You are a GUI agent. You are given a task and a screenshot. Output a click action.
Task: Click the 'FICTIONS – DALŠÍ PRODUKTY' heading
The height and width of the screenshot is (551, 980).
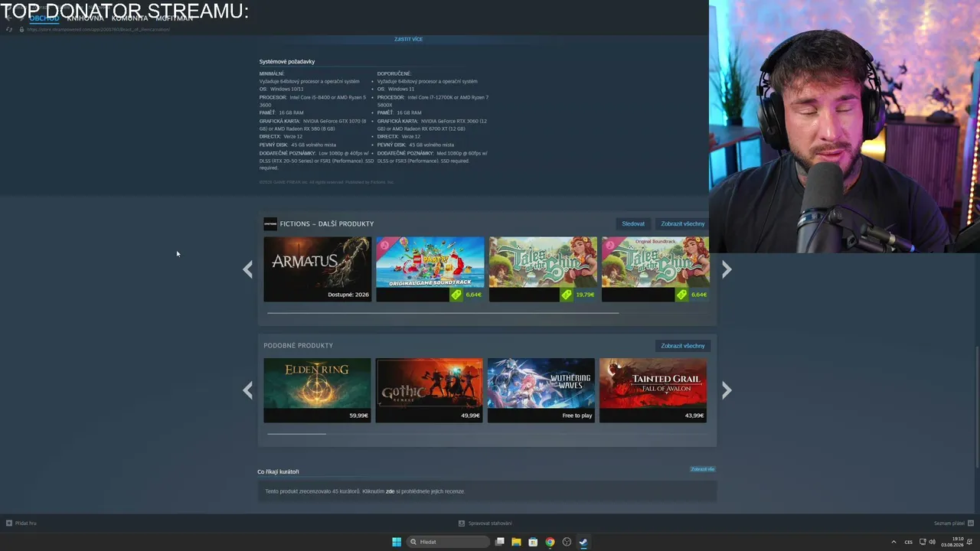pyautogui.click(x=327, y=224)
